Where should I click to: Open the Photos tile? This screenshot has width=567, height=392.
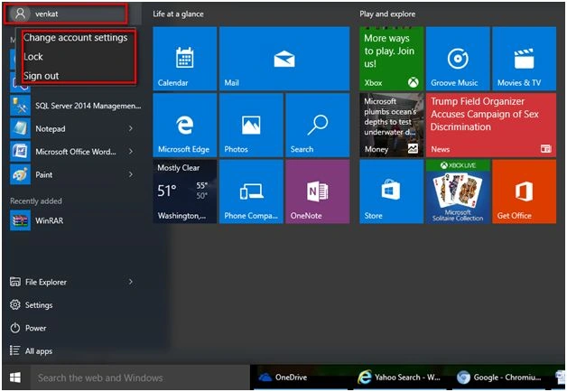251,126
